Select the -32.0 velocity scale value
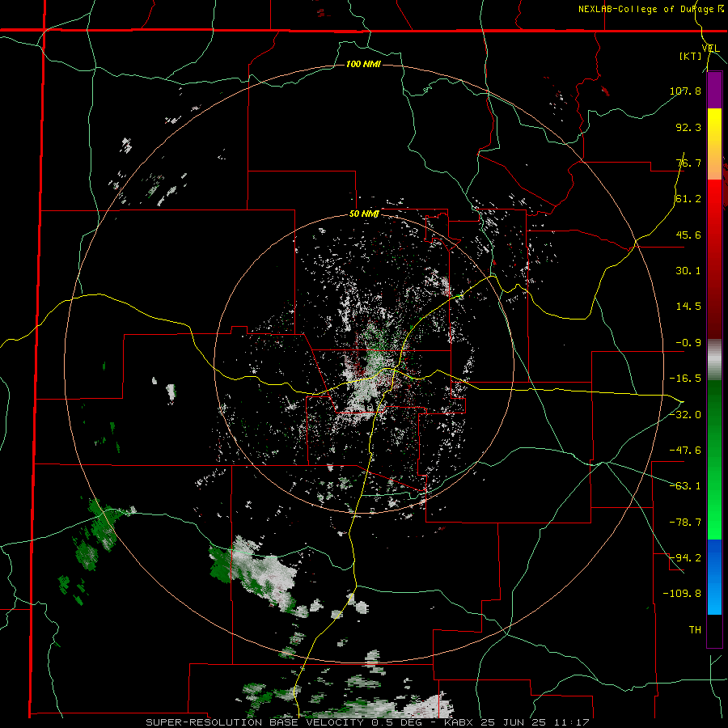728x728 pixels. (x=685, y=415)
